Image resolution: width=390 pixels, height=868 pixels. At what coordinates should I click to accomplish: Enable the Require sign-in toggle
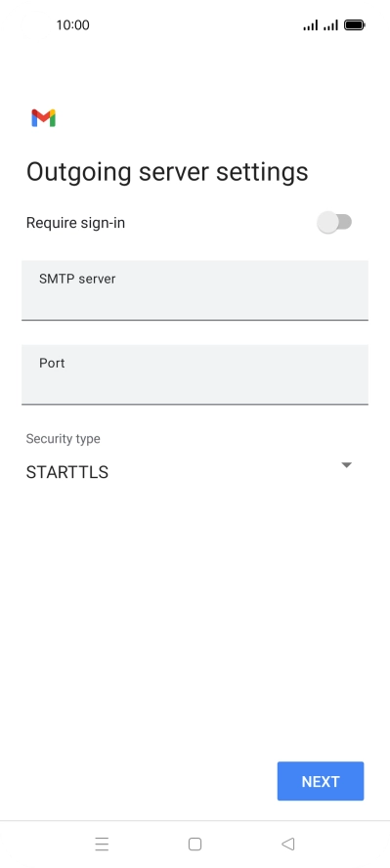click(x=334, y=223)
